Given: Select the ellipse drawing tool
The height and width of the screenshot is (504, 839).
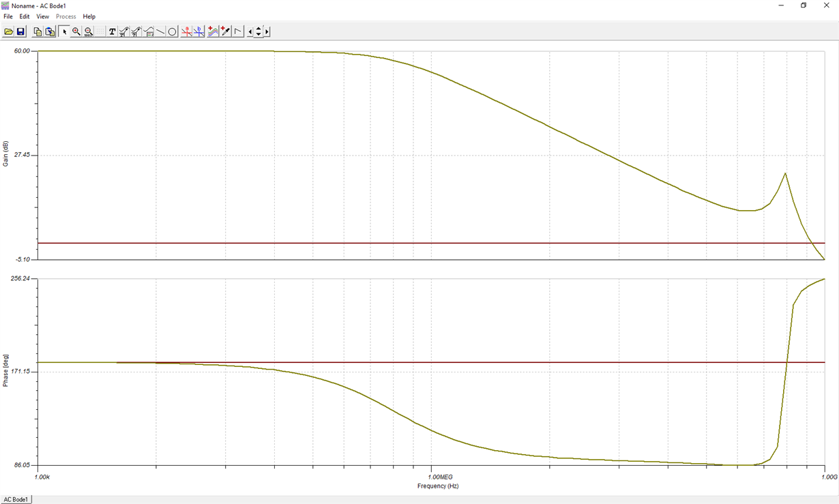Looking at the screenshot, I should (171, 31).
